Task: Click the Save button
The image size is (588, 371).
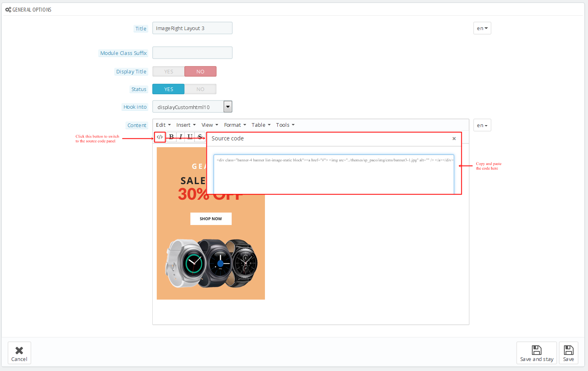Action: 568,353
